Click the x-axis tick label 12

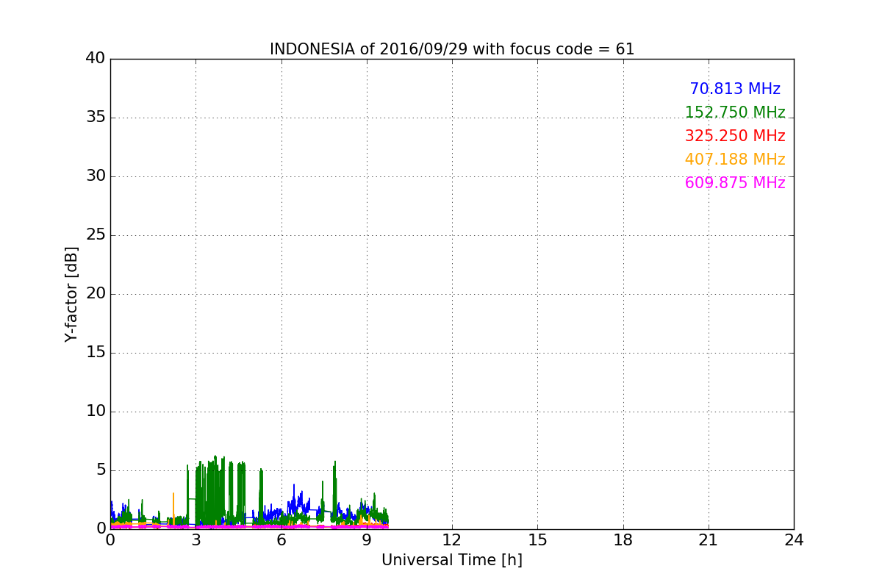click(x=452, y=540)
